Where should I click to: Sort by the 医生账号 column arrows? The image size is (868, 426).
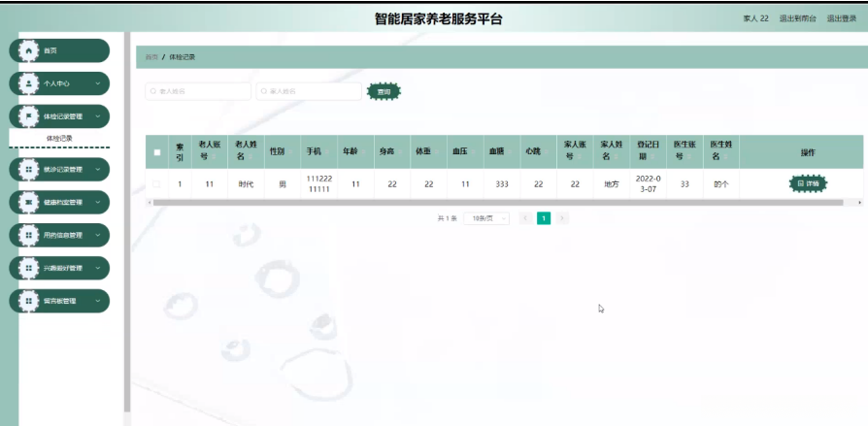point(688,157)
